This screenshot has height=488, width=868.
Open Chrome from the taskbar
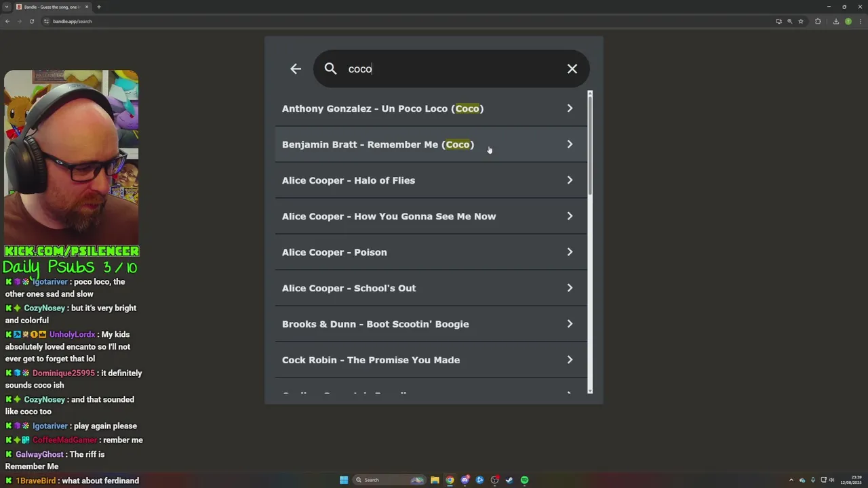(x=450, y=480)
